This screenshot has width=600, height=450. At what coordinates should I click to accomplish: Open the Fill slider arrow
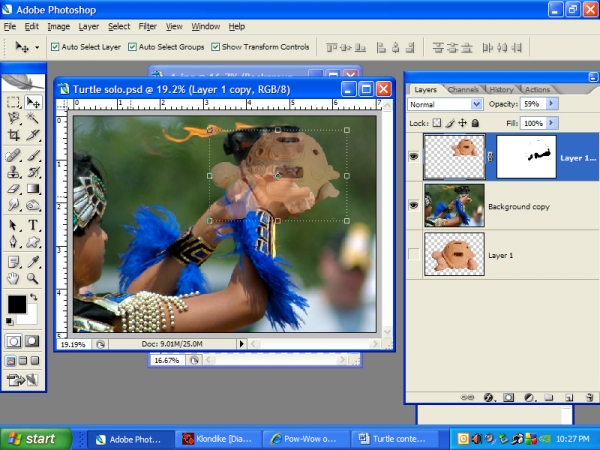coord(552,123)
